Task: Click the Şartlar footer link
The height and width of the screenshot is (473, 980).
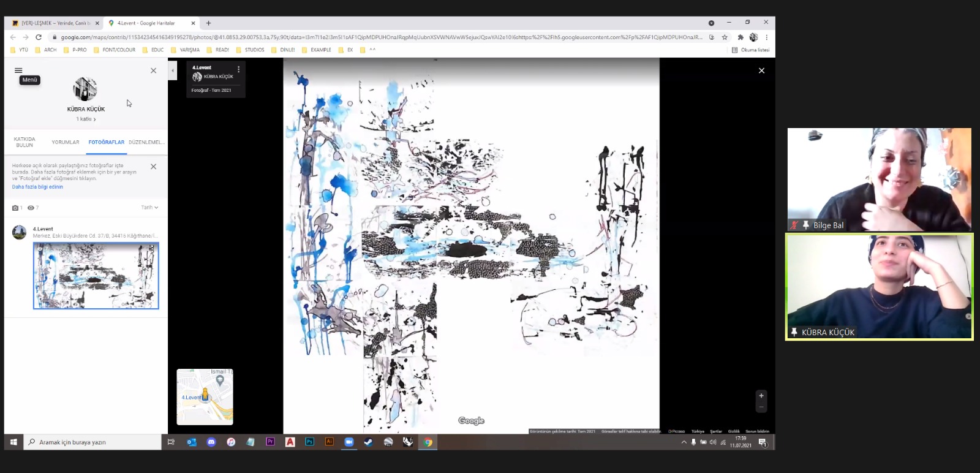Action: pyautogui.click(x=716, y=431)
